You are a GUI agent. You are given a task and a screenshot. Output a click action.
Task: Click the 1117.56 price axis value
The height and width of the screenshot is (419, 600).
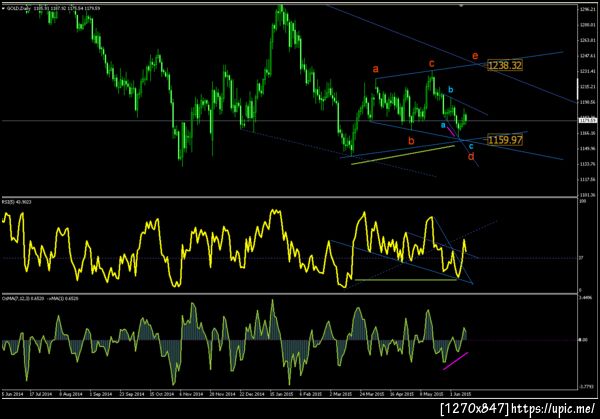click(x=587, y=179)
